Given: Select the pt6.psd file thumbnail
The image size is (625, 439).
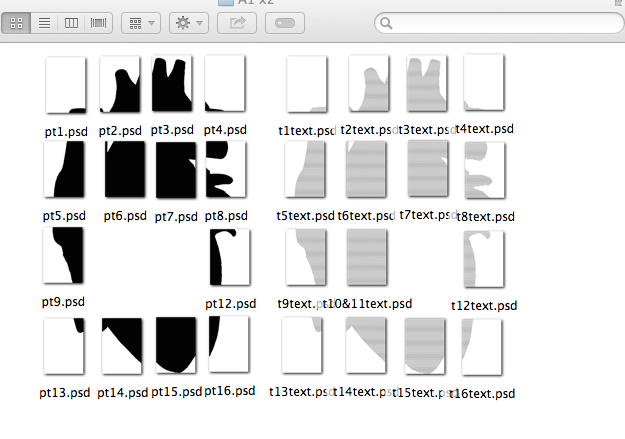Looking at the screenshot, I should click(x=125, y=169).
